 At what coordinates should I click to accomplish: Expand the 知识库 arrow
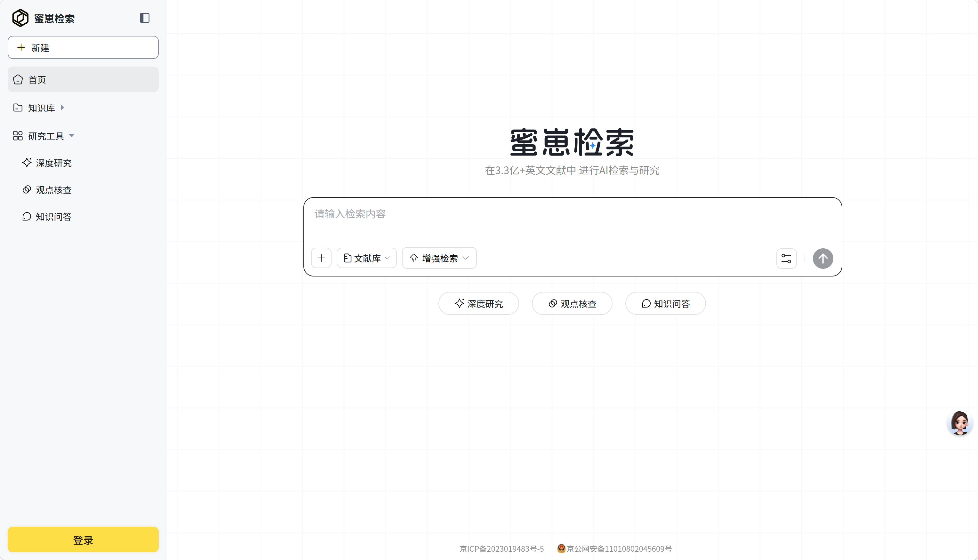pyautogui.click(x=62, y=108)
